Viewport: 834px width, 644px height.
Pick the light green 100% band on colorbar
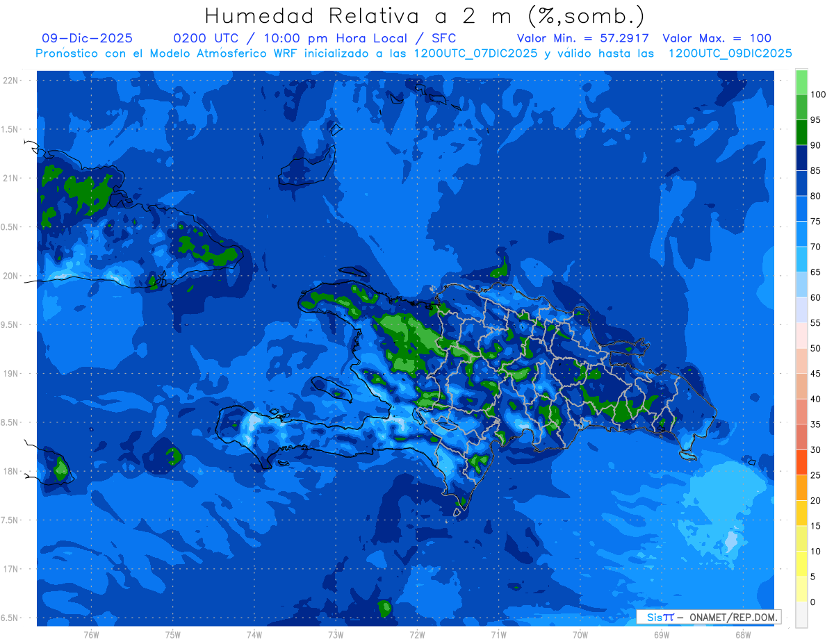coord(801,82)
